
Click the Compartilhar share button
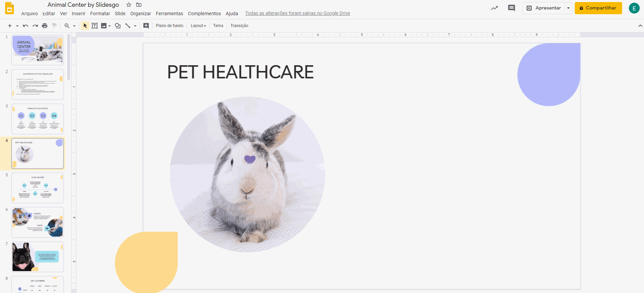tap(598, 8)
